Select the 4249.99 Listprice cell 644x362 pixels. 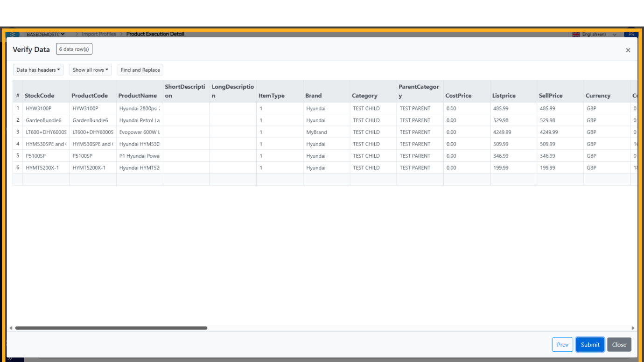(502, 132)
